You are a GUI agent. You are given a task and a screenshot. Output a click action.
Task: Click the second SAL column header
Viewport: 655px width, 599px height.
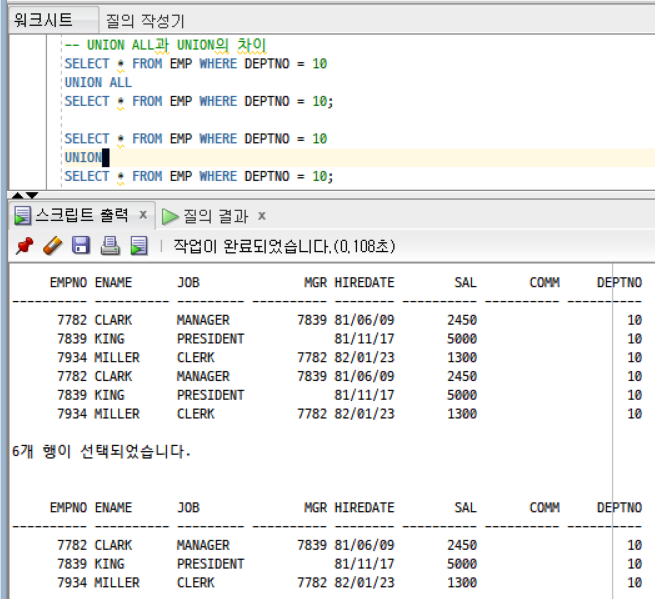coord(465,508)
